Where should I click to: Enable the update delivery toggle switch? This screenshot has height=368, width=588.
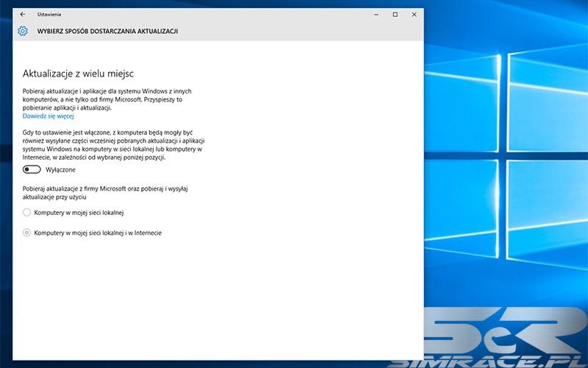[31, 169]
